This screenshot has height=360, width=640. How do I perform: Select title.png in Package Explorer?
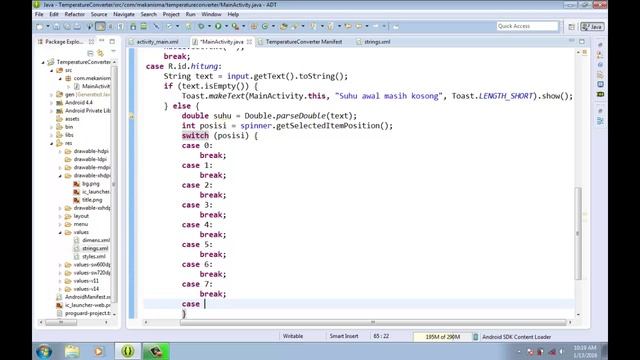(x=92, y=200)
